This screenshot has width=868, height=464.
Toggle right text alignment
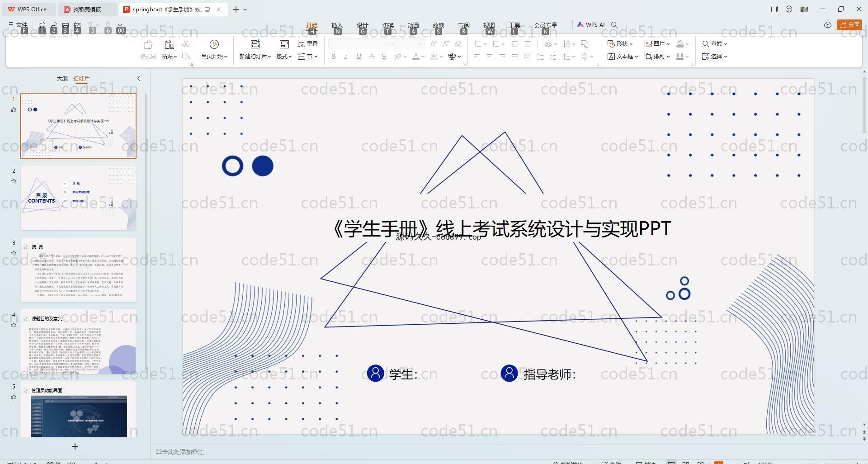[x=502, y=57]
